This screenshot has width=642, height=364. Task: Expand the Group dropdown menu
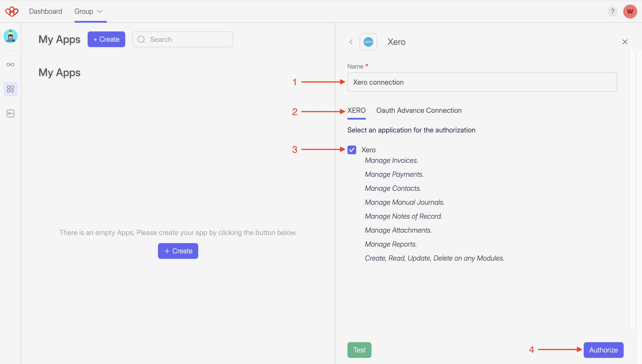88,11
